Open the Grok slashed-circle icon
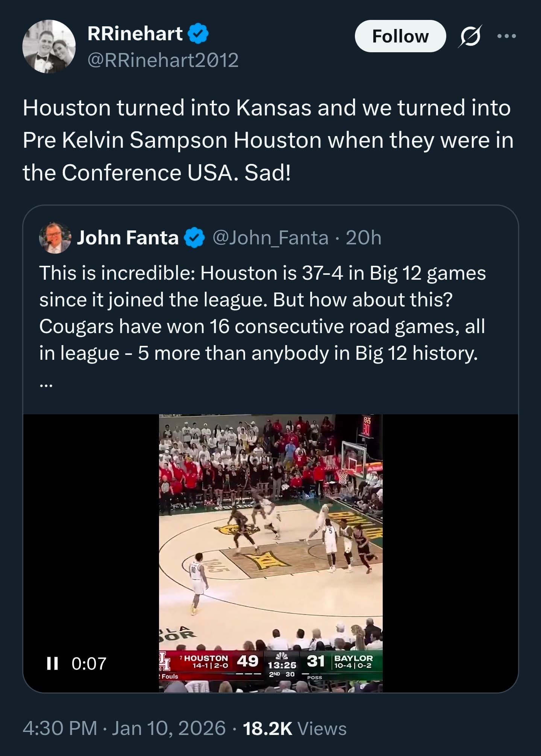 470,36
